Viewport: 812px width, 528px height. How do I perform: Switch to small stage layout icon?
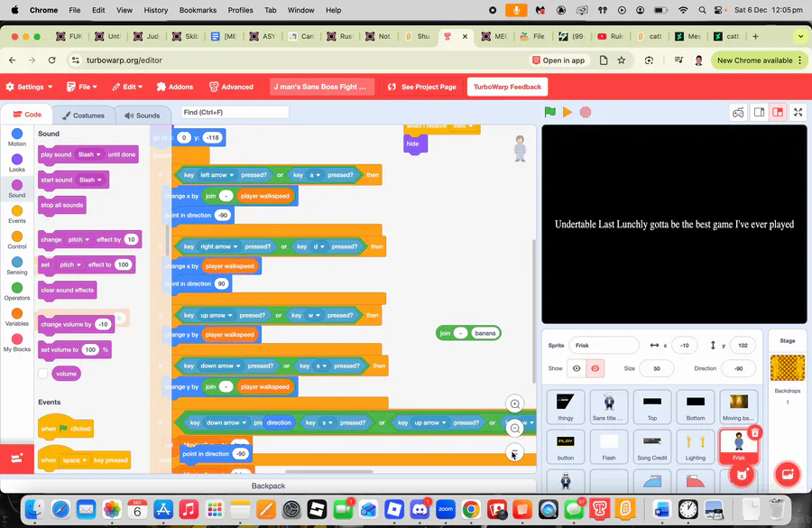click(x=759, y=113)
